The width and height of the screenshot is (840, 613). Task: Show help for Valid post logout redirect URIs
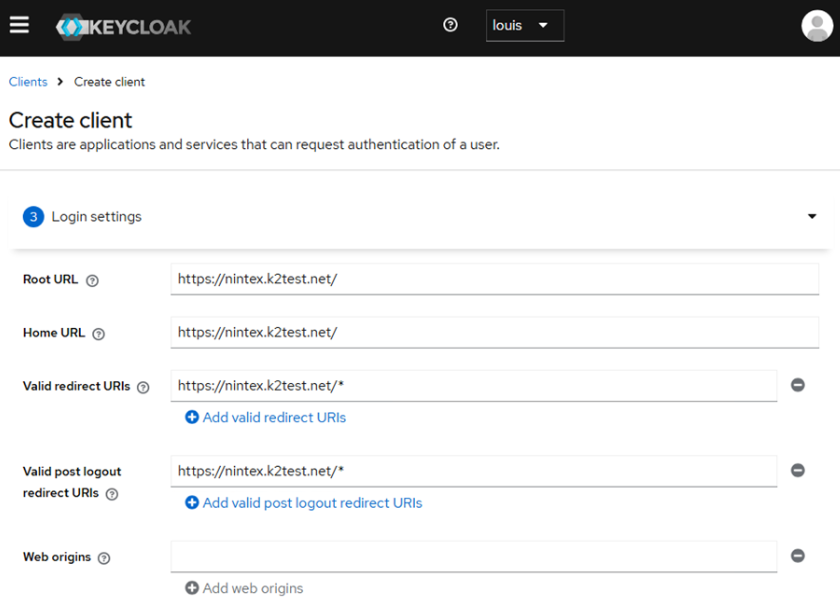pos(112,494)
